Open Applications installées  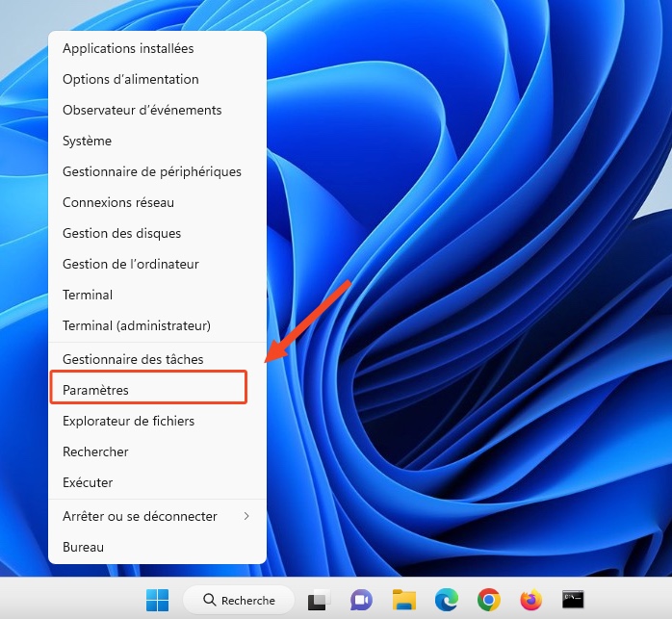128,48
